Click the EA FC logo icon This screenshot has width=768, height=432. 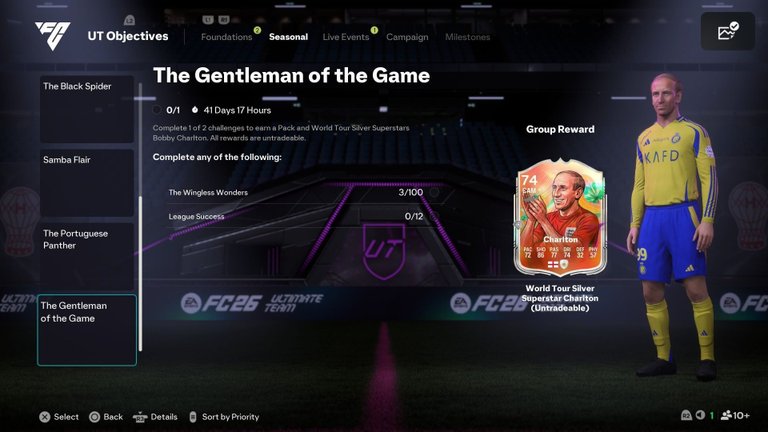point(52,35)
